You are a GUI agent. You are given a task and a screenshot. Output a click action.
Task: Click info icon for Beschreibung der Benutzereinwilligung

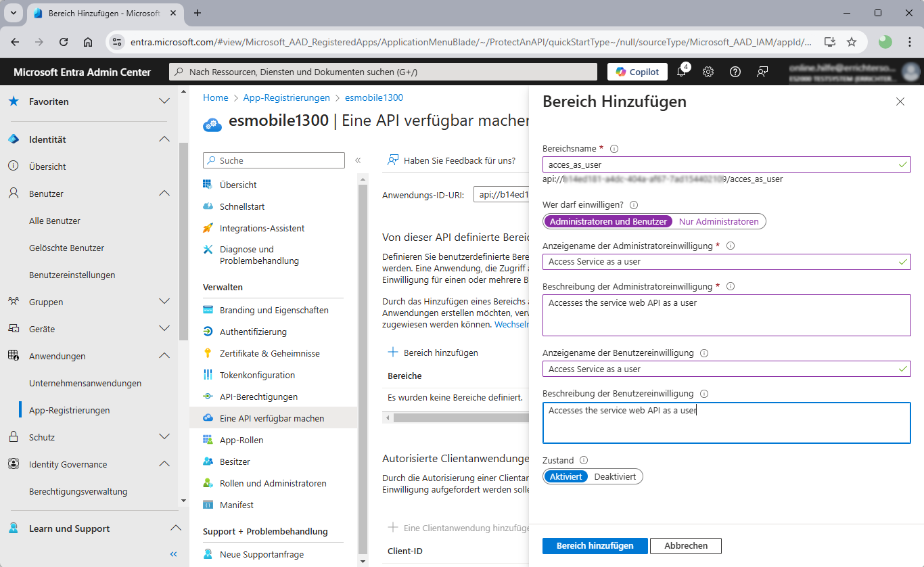[703, 394]
